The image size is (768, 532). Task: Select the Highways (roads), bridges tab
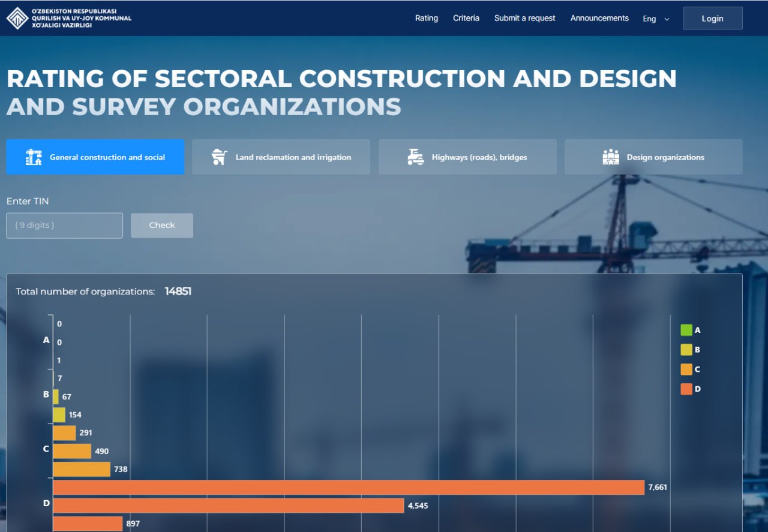[467, 157]
